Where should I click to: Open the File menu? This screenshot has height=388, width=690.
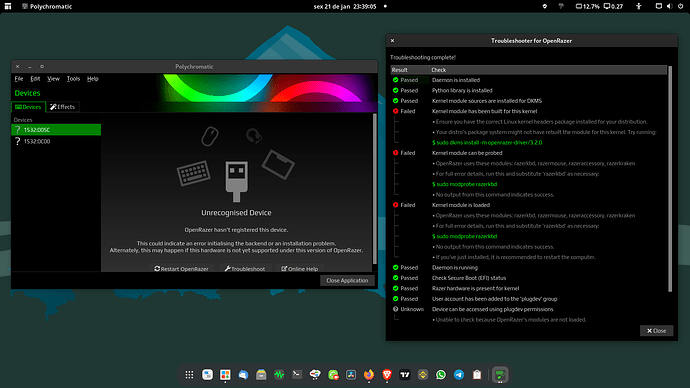(19, 79)
